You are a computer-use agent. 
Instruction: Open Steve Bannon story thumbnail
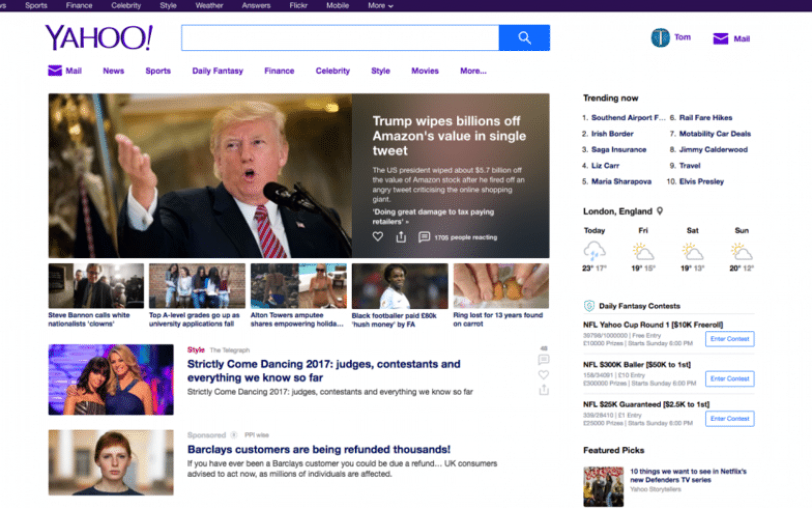[x=96, y=285]
